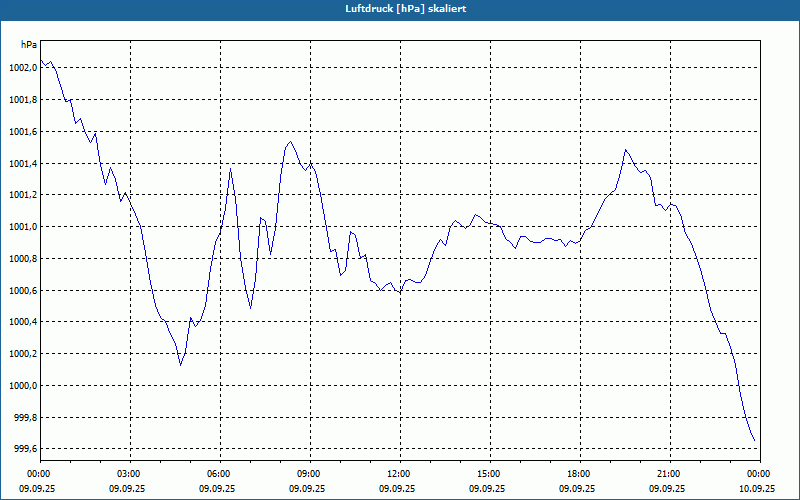This screenshot has height=500, width=800.
Task: Select the 18:00 time axis label
Action: [578, 474]
